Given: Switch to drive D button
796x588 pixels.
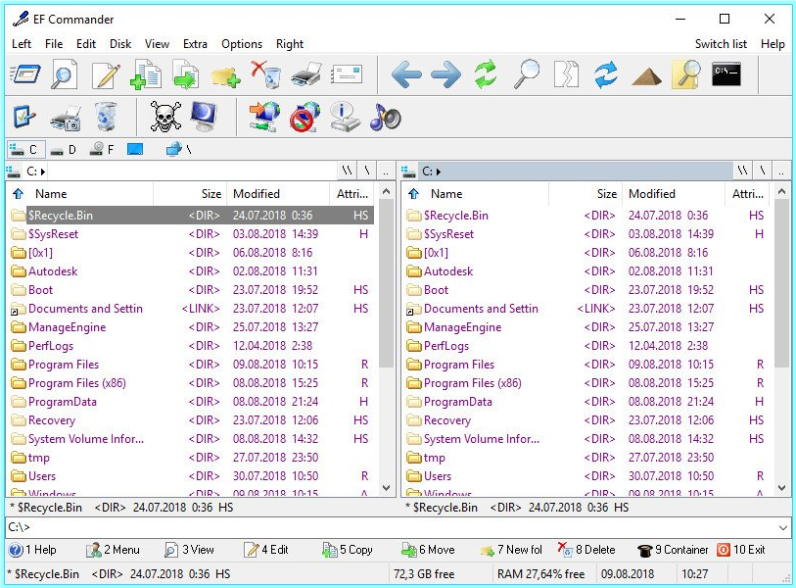Looking at the screenshot, I should coord(63,150).
